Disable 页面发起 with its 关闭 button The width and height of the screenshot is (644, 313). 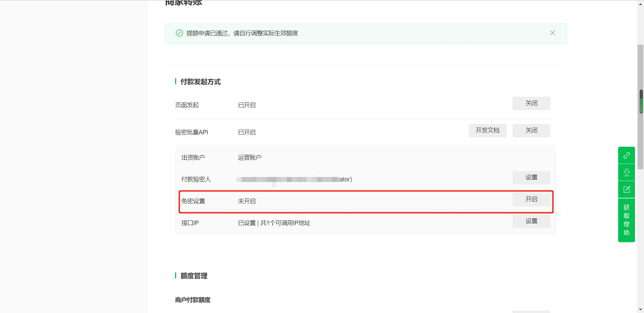(531, 103)
